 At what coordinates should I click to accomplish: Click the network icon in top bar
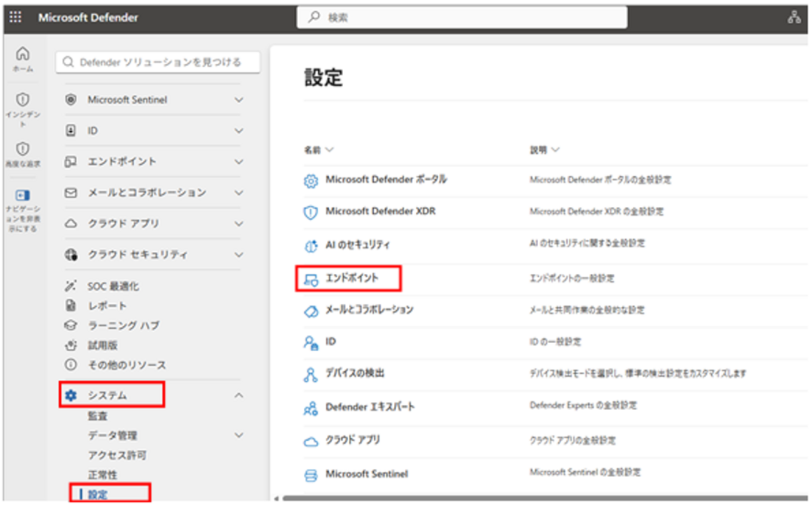point(794,17)
